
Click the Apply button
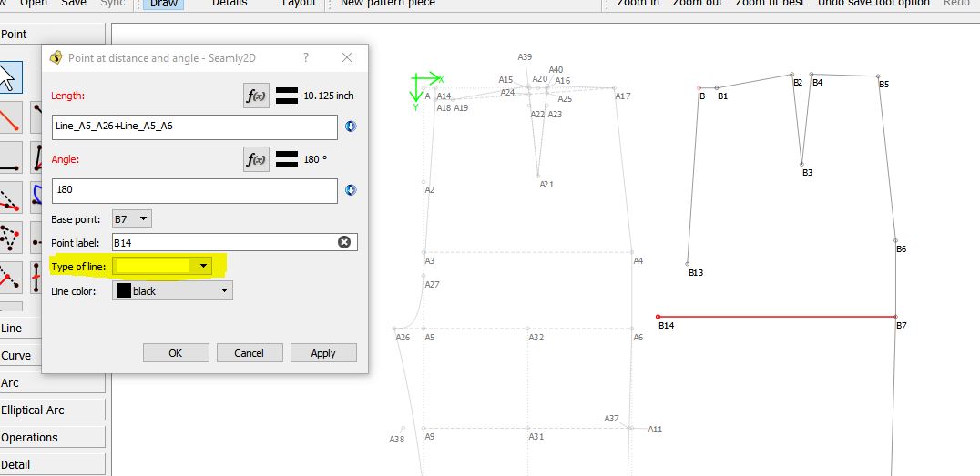[323, 353]
